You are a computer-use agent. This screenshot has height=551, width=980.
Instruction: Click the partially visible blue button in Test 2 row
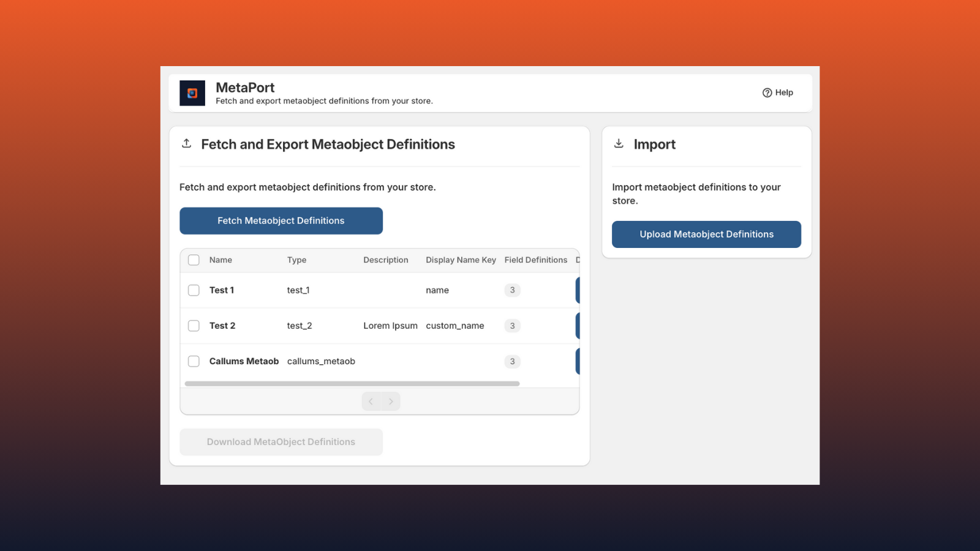pyautogui.click(x=577, y=326)
